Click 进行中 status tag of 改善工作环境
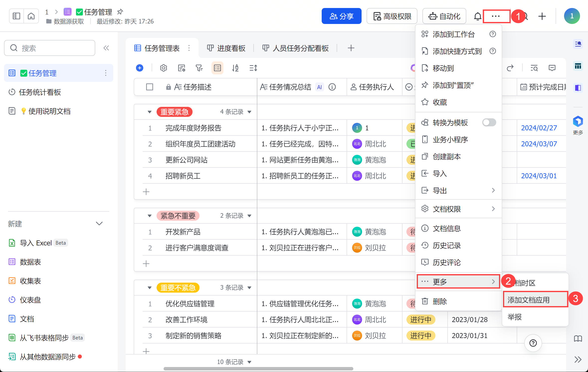Viewport: 588px width, 372px height. 421,320
